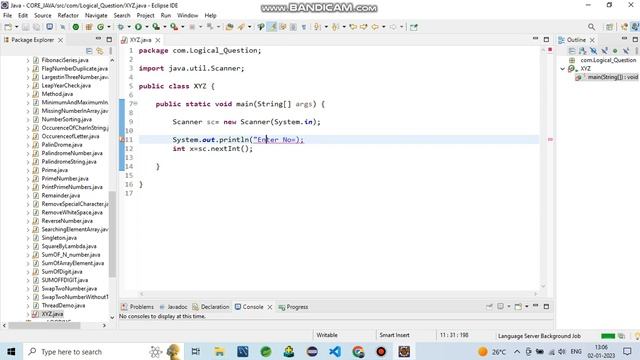The width and height of the screenshot is (640, 360).
Task: Switch to the Problems tab
Action: (x=138, y=307)
